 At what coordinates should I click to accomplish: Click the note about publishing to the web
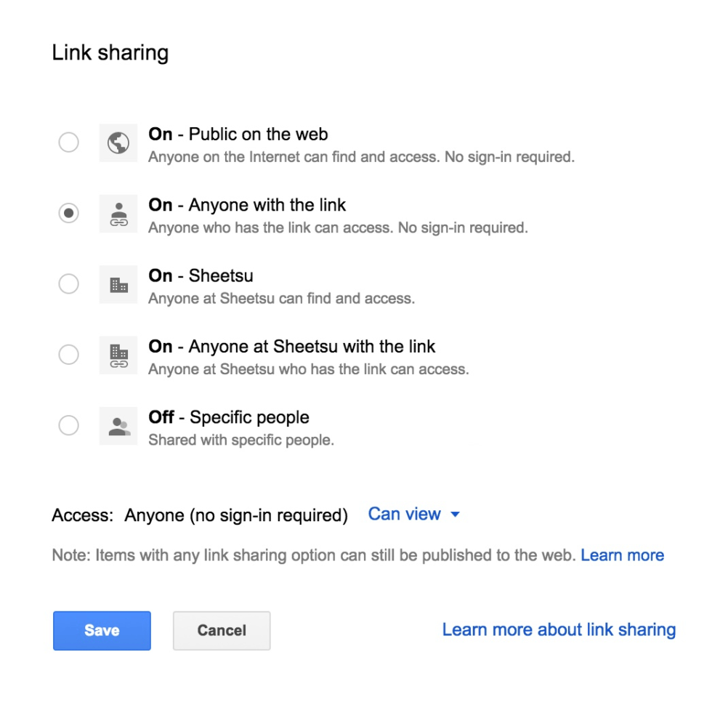coord(312,555)
